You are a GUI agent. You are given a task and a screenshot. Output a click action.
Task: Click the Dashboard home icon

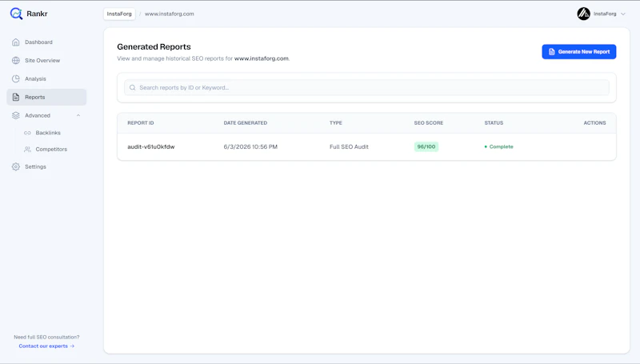(x=16, y=42)
